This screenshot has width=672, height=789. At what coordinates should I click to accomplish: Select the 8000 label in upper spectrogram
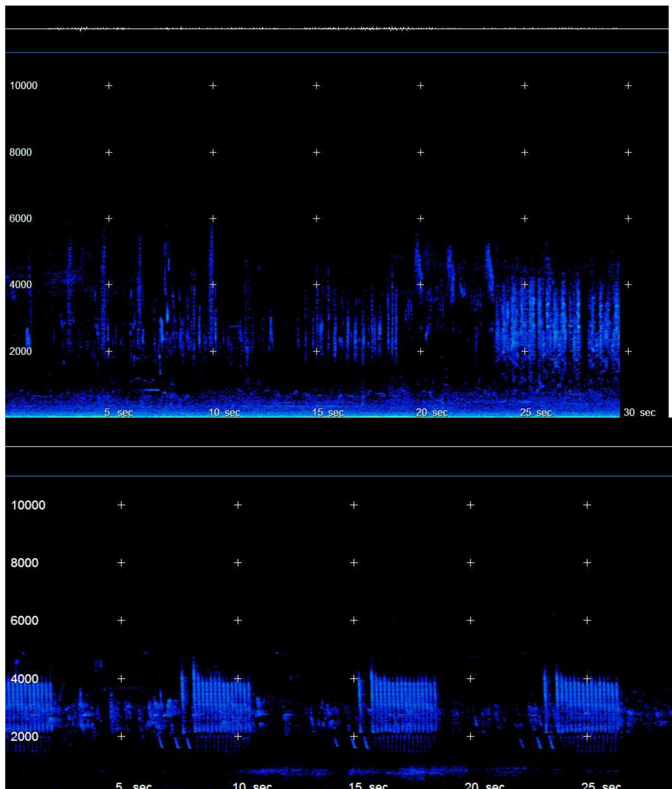(20, 152)
